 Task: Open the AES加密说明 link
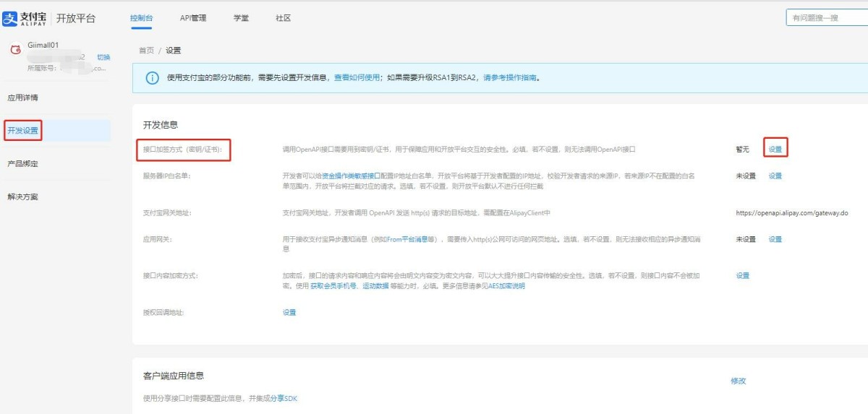[x=505, y=286]
